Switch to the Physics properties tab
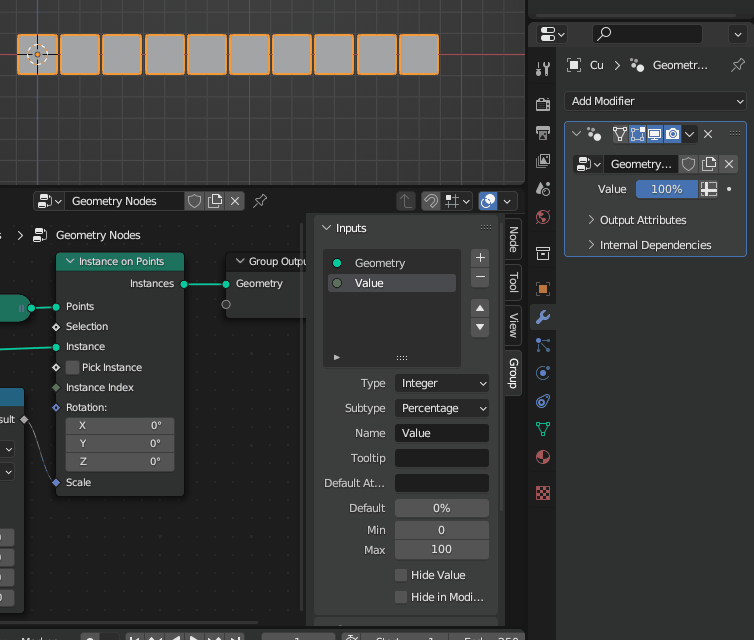This screenshot has height=640, width=754. [x=543, y=373]
